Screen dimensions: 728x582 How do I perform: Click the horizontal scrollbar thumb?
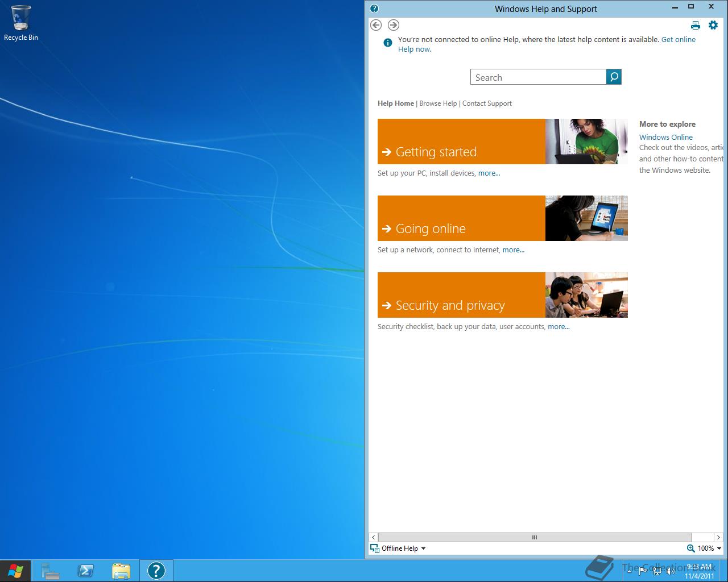[x=535, y=537]
